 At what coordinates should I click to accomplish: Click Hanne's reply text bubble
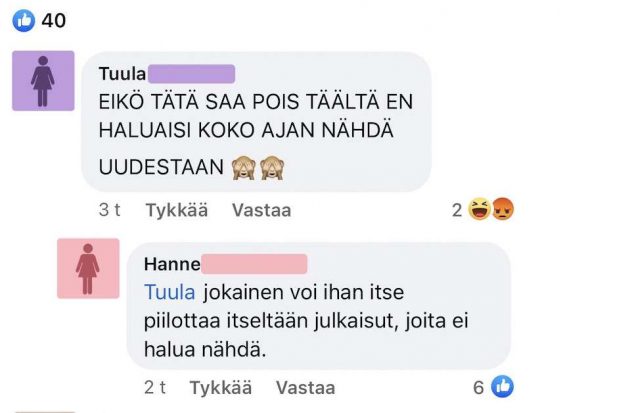(x=320, y=320)
